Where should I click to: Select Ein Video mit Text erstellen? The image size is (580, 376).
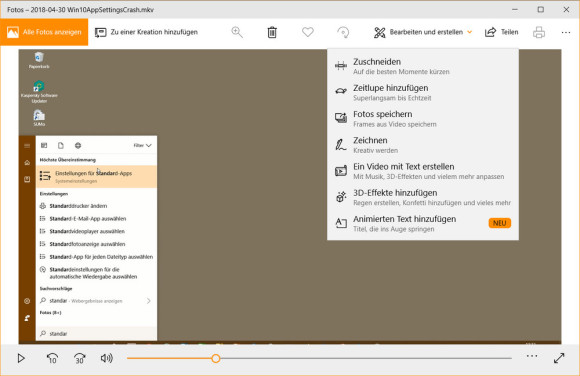[x=423, y=171]
